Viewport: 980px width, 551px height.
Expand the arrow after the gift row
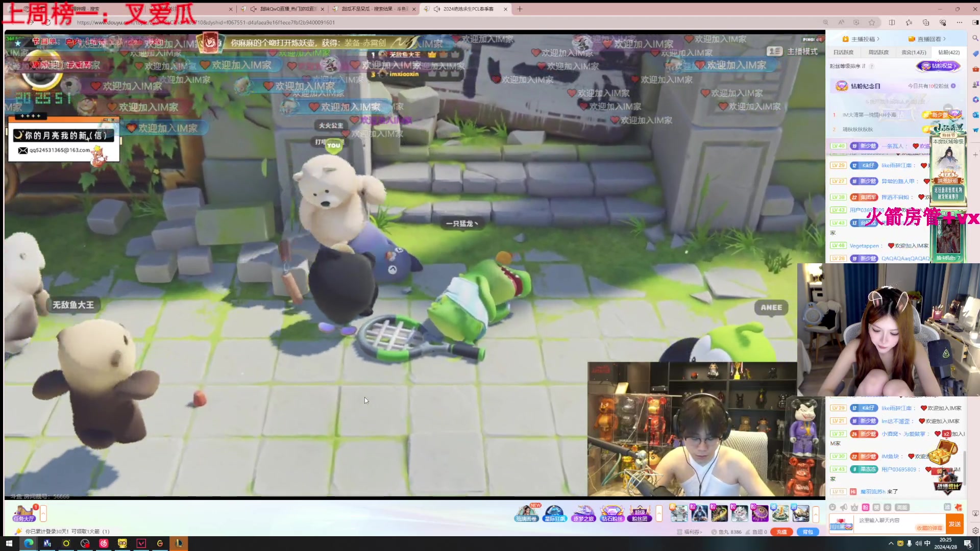pyautogui.click(x=816, y=514)
